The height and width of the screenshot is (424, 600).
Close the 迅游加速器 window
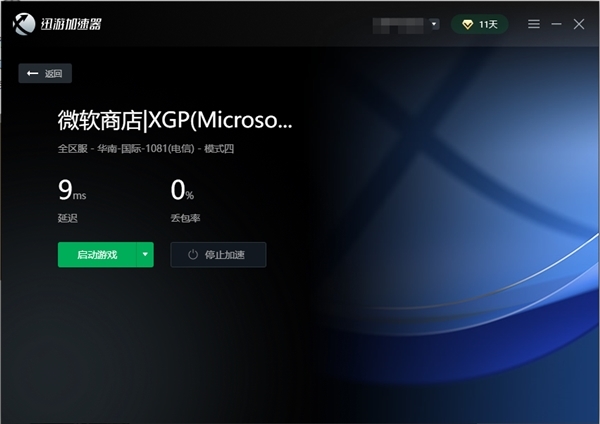pyautogui.click(x=579, y=24)
